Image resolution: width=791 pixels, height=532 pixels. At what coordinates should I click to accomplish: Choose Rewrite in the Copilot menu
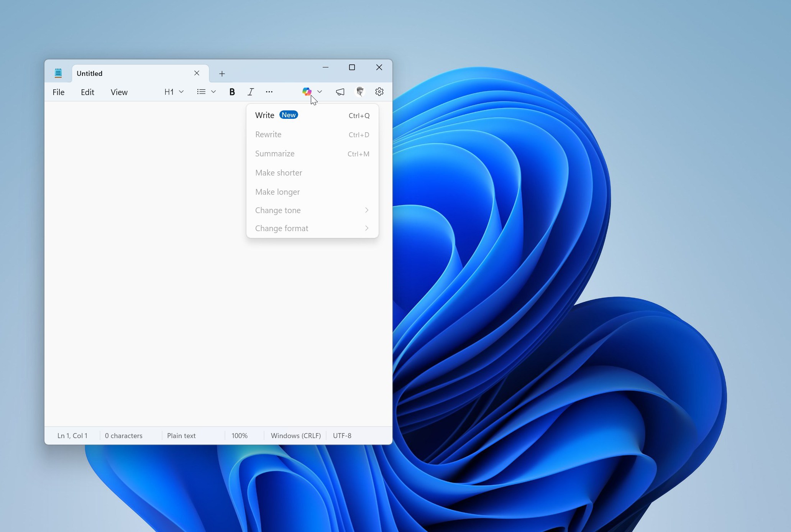pos(268,135)
